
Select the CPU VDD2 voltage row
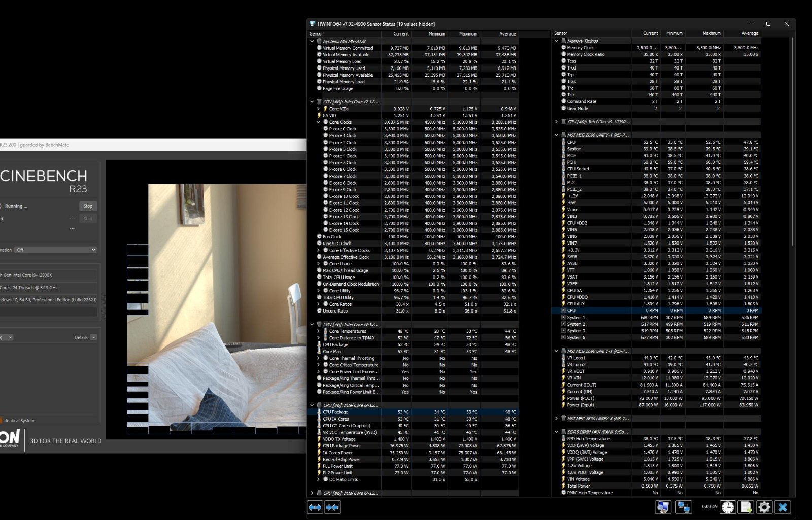pyautogui.click(x=657, y=223)
